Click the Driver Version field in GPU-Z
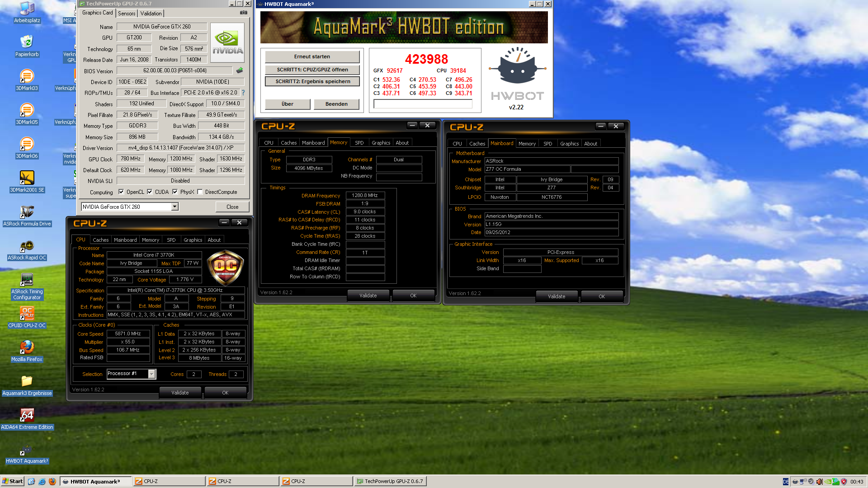This screenshot has width=868, height=488. [x=180, y=148]
